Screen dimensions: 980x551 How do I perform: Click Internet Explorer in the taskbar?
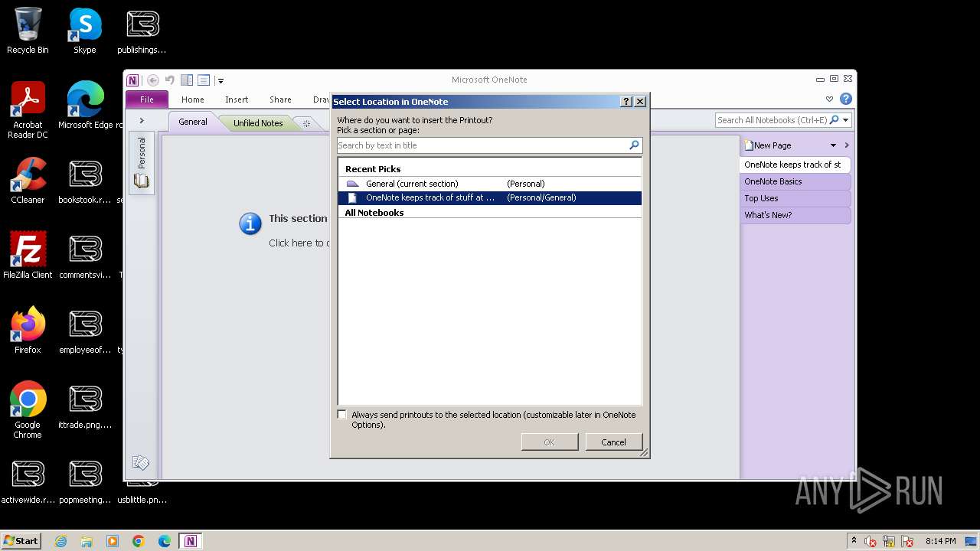point(61,541)
